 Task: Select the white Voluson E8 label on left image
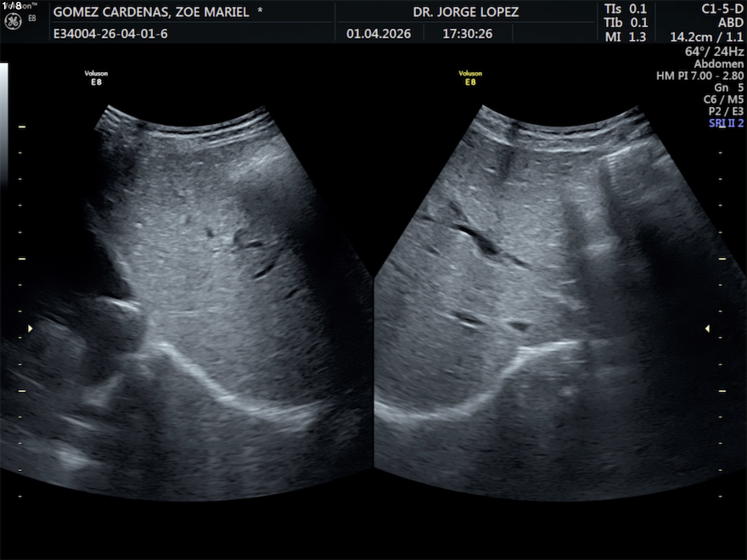96,78
